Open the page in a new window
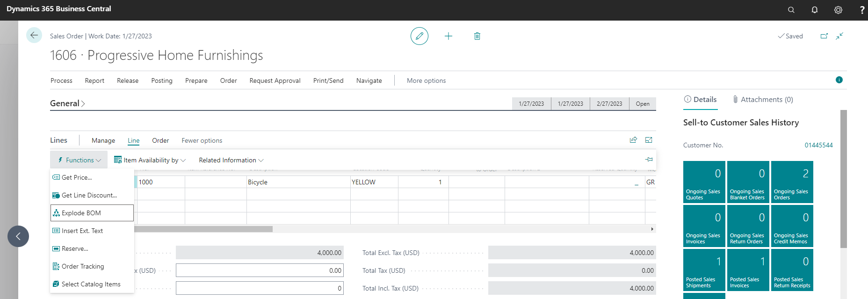The image size is (868, 299). tap(824, 36)
